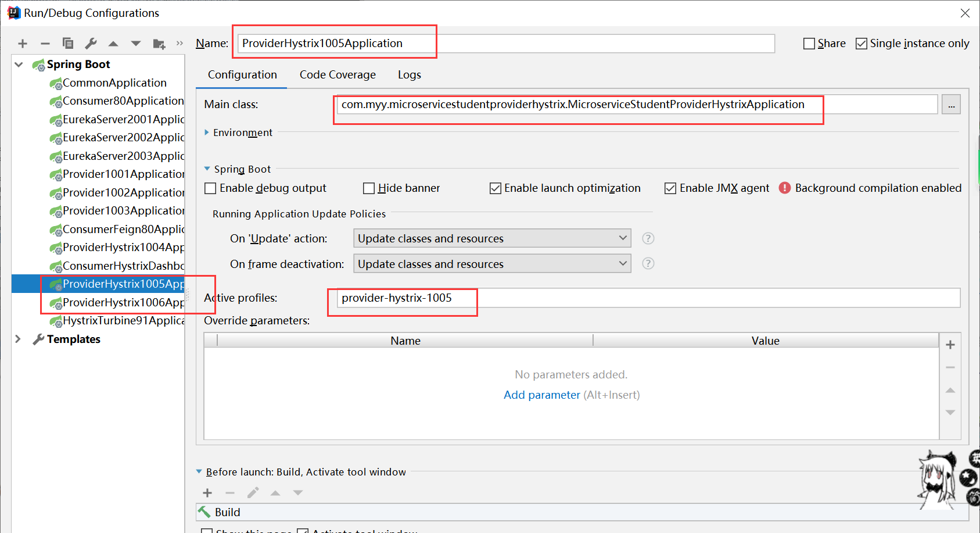Open the On frame deactivation dropdown
Viewport: 980px width, 533px height.
coord(492,264)
